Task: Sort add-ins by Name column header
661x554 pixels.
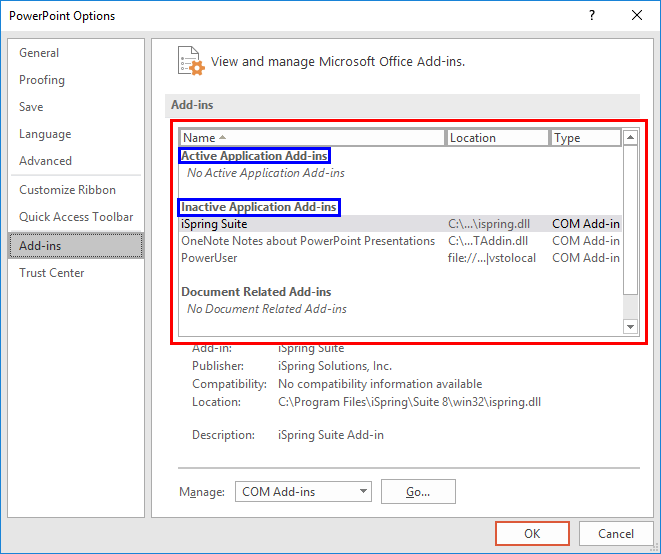Action: 312,138
